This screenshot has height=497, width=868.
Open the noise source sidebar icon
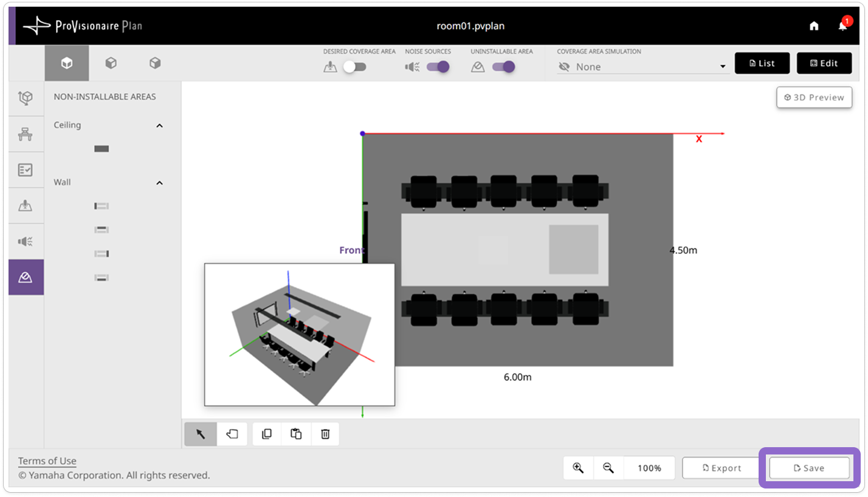pyautogui.click(x=26, y=241)
